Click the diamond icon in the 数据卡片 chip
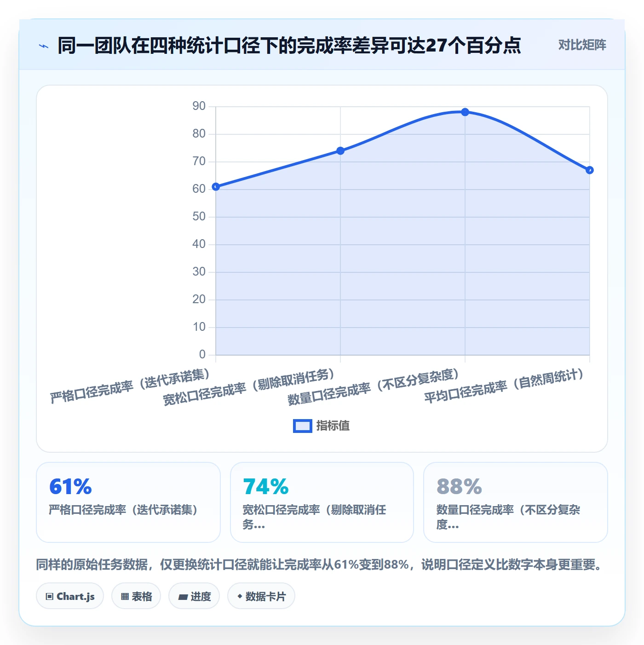 (x=240, y=596)
